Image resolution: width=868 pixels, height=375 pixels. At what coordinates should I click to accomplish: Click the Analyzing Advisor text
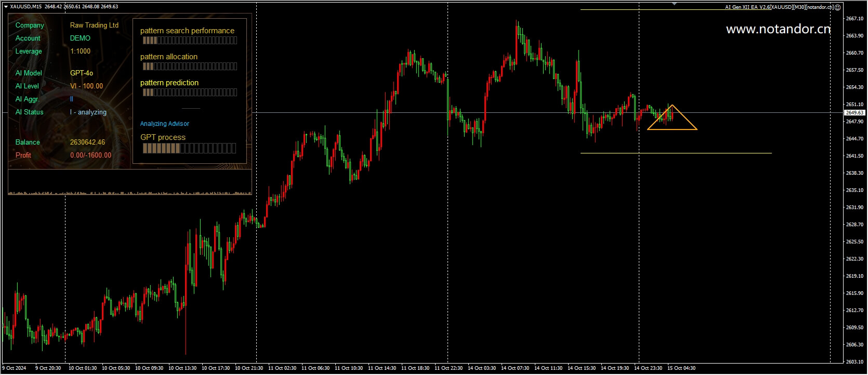[165, 124]
